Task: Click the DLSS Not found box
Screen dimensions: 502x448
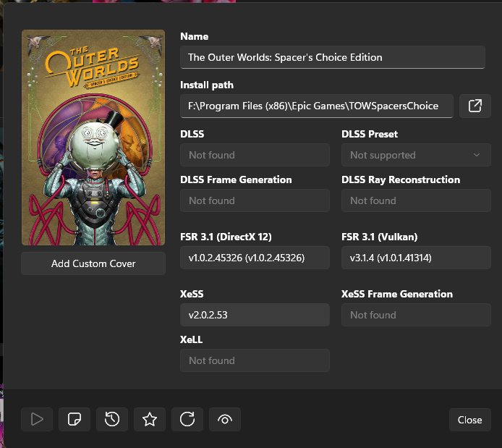Action: (255, 155)
